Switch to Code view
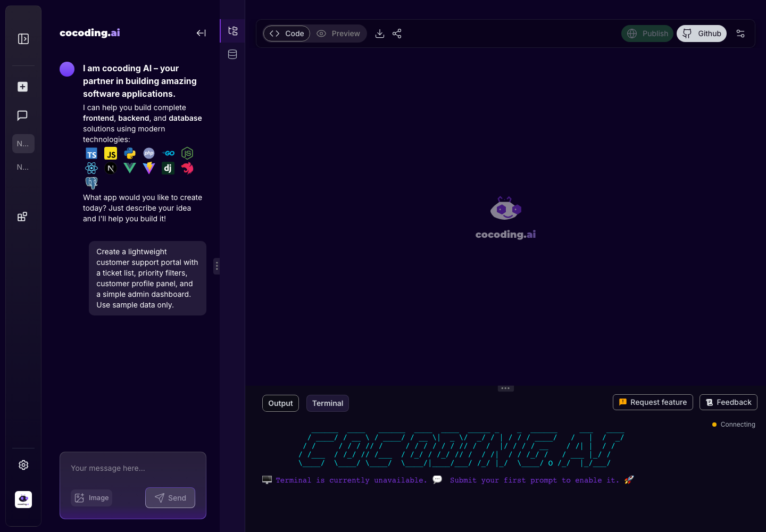Image resolution: width=766 pixels, height=532 pixels. (x=287, y=34)
